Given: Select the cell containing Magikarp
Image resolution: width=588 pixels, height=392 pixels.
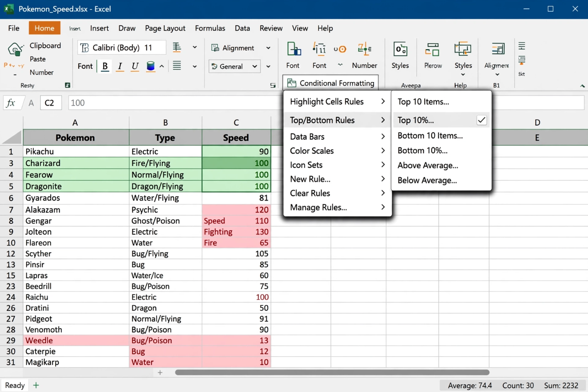Looking at the screenshot, I should [x=76, y=362].
